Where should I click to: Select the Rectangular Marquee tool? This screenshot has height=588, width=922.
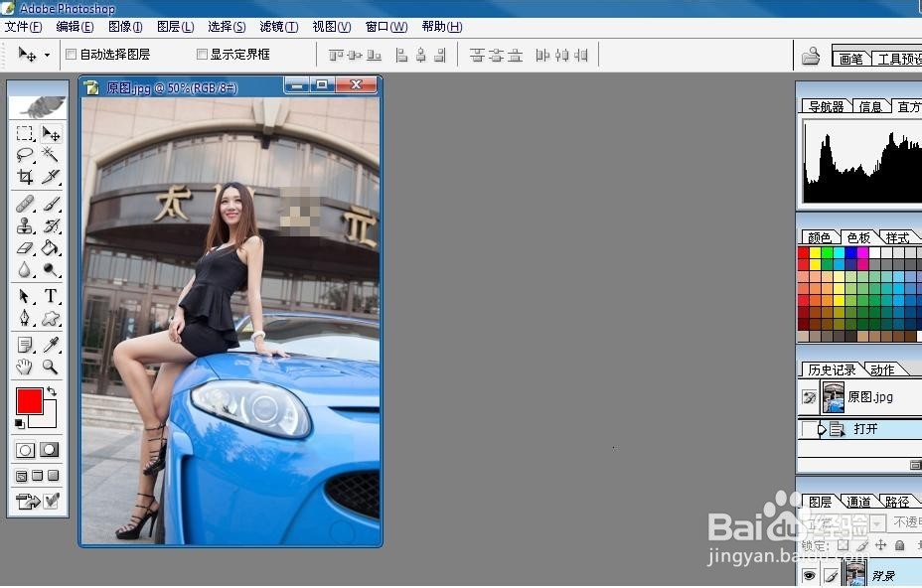(25, 133)
